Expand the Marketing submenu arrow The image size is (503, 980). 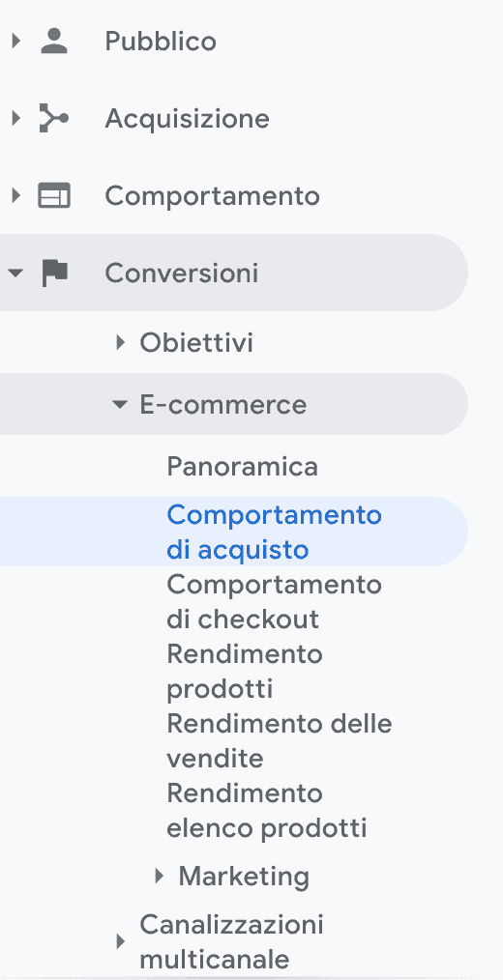pos(160,877)
